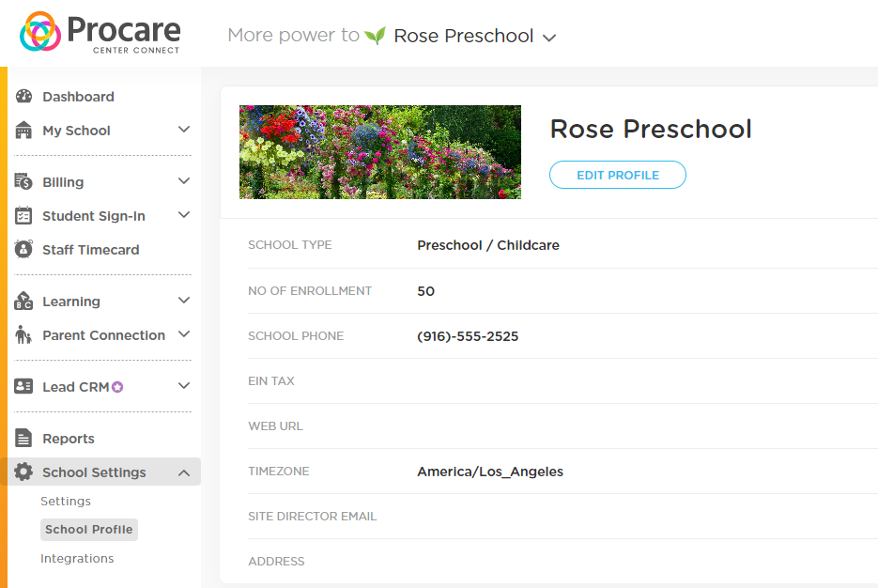Expand the Learning menu chevron
This screenshot has height=588, width=878.
pyautogui.click(x=184, y=301)
